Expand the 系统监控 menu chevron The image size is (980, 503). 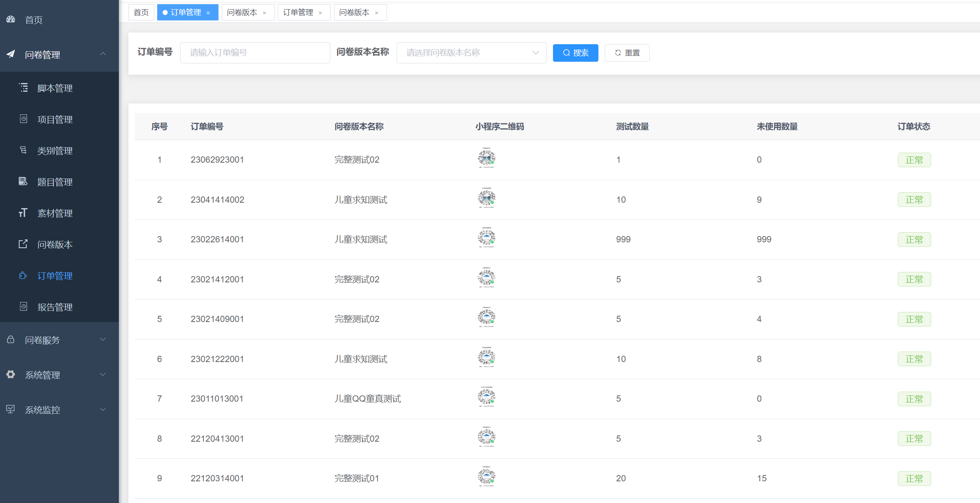(x=103, y=409)
